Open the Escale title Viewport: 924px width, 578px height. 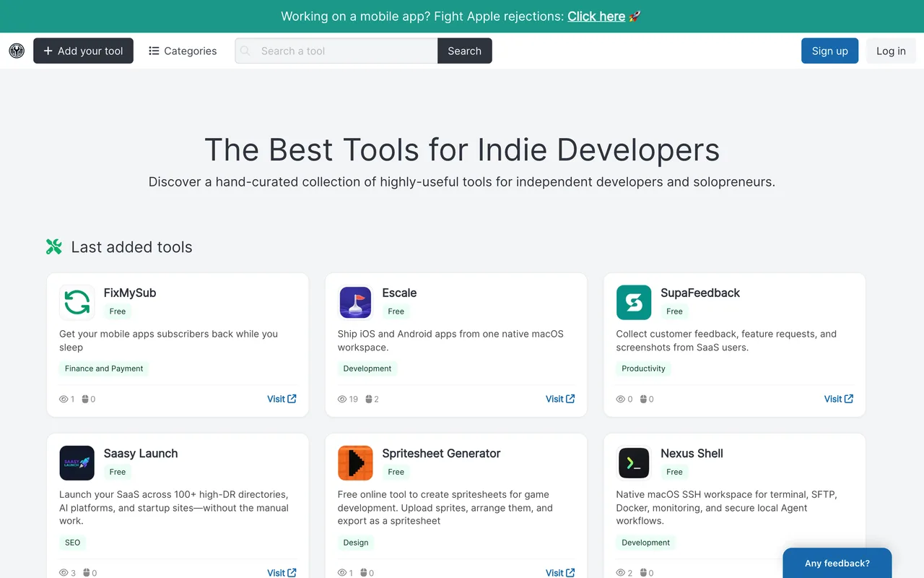coord(399,293)
